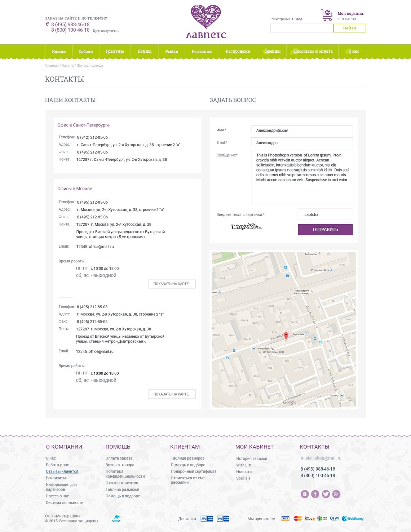The image size is (411, 532).
Task: Click Пресса о нас footer link
Action: click(x=57, y=496)
